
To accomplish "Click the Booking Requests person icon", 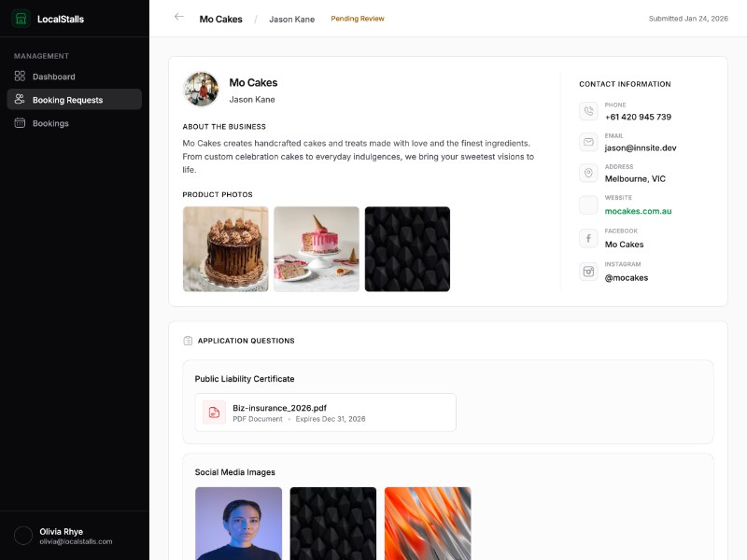I will click(x=21, y=100).
